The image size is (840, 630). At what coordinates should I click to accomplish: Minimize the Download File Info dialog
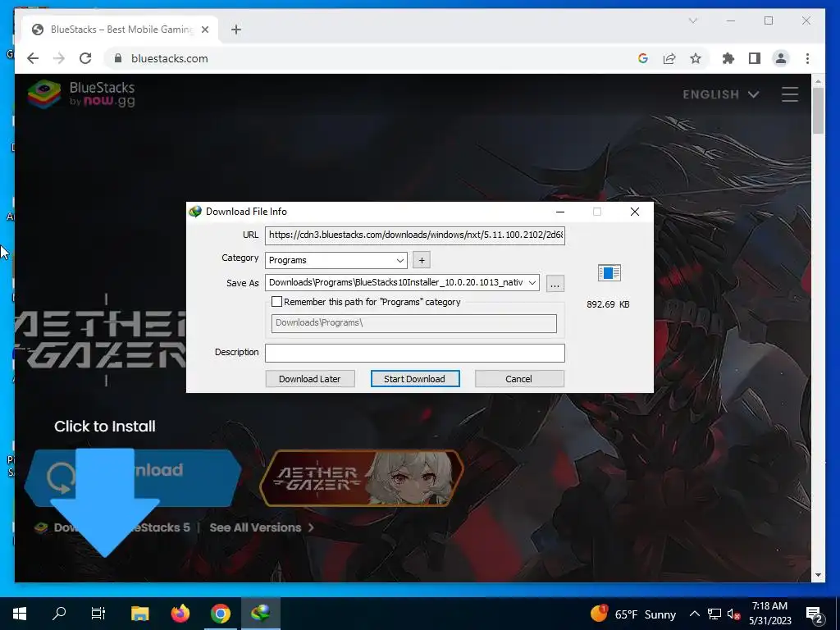point(560,212)
